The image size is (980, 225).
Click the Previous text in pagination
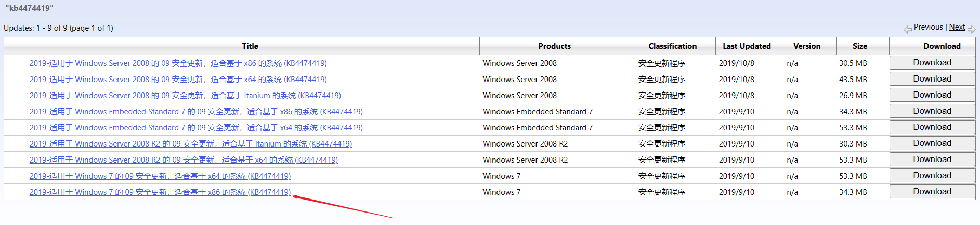(x=928, y=27)
